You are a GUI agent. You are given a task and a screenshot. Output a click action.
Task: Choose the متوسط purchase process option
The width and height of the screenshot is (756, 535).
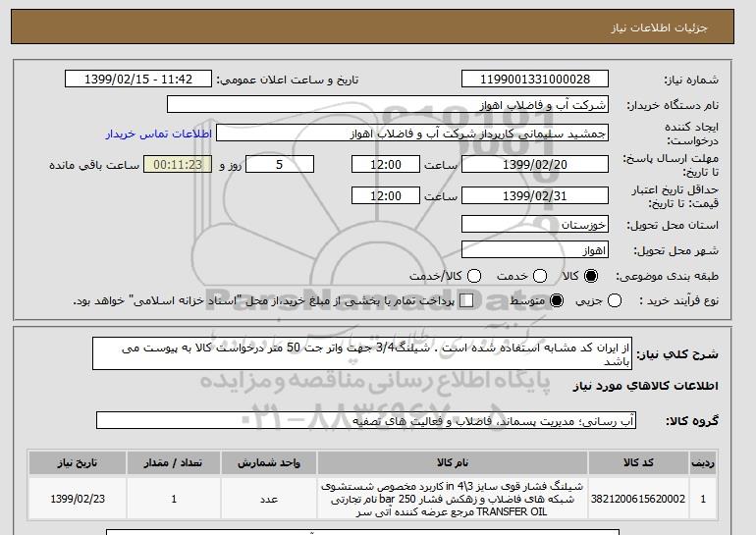click(x=557, y=300)
